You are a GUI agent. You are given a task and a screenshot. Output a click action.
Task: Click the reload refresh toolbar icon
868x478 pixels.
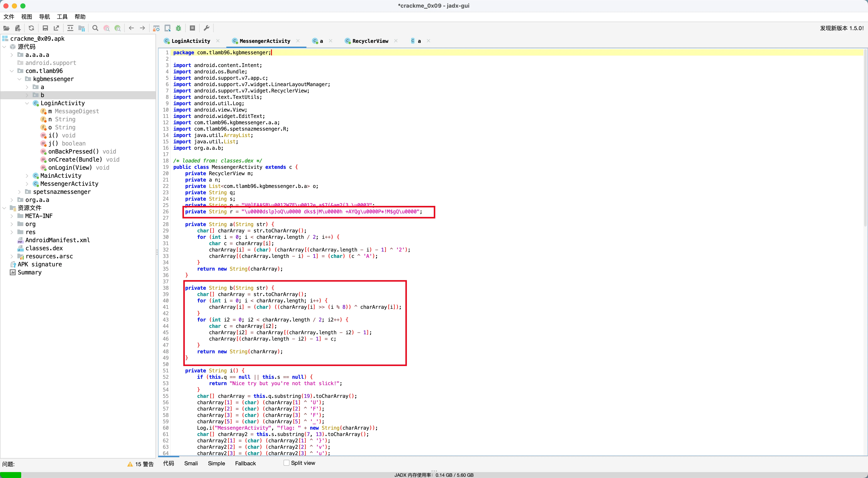31,28
